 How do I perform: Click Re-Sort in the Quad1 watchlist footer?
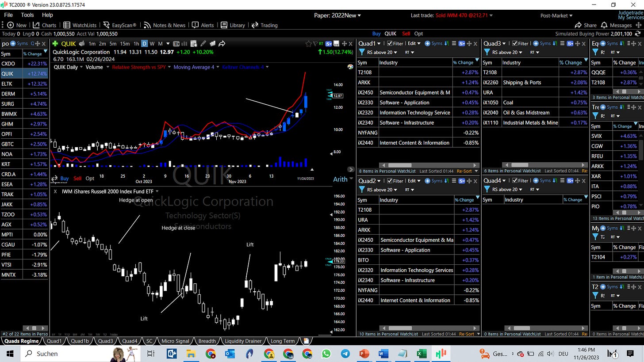tap(464, 171)
